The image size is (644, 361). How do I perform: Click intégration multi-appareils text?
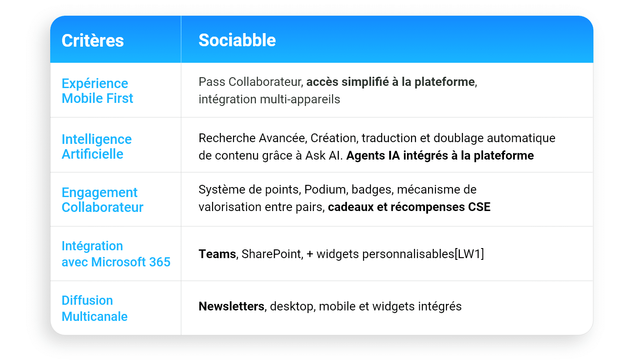(269, 99)
